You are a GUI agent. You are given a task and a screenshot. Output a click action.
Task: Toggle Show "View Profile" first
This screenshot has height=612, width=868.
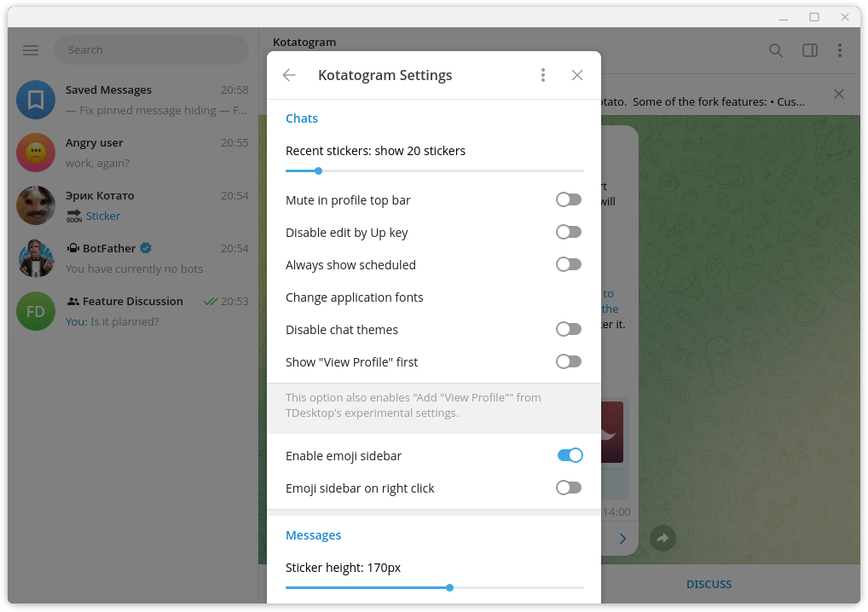tap(569, 362)
